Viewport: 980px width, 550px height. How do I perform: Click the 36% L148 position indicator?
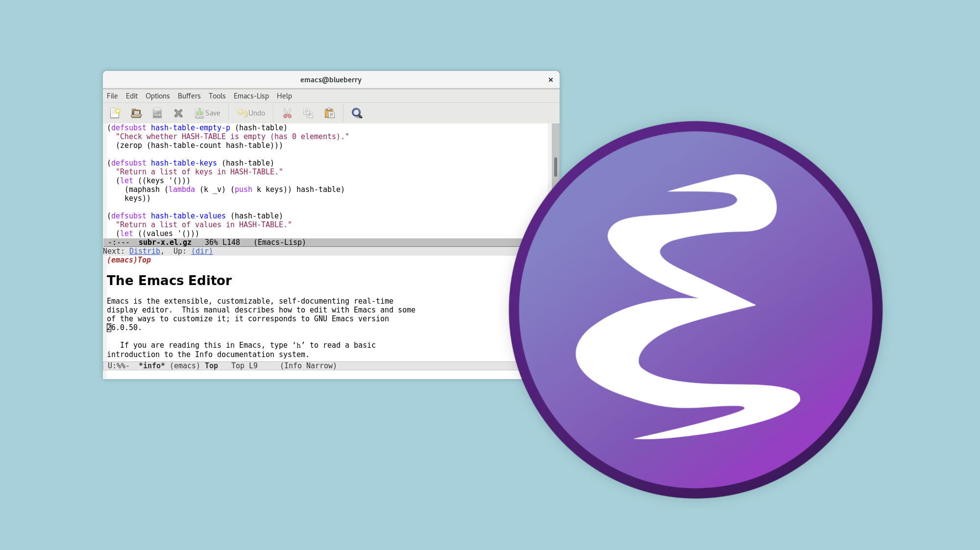click(x=222, y=242)
